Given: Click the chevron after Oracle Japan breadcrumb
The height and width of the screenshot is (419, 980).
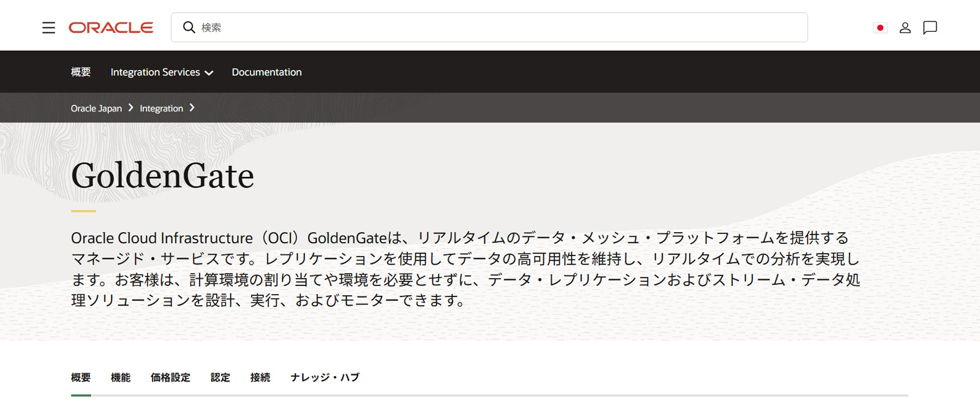Looking at the screenshot, I should [130, 108].
